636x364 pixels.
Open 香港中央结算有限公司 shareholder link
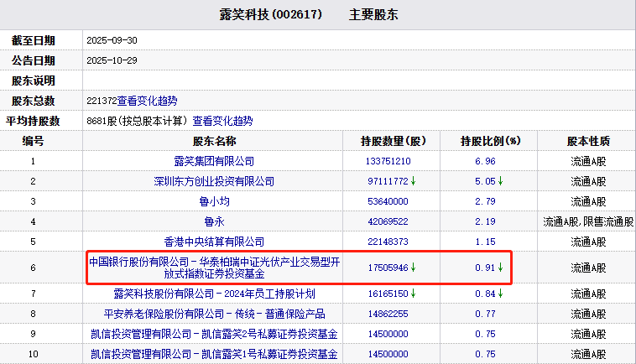pos(214,242)
